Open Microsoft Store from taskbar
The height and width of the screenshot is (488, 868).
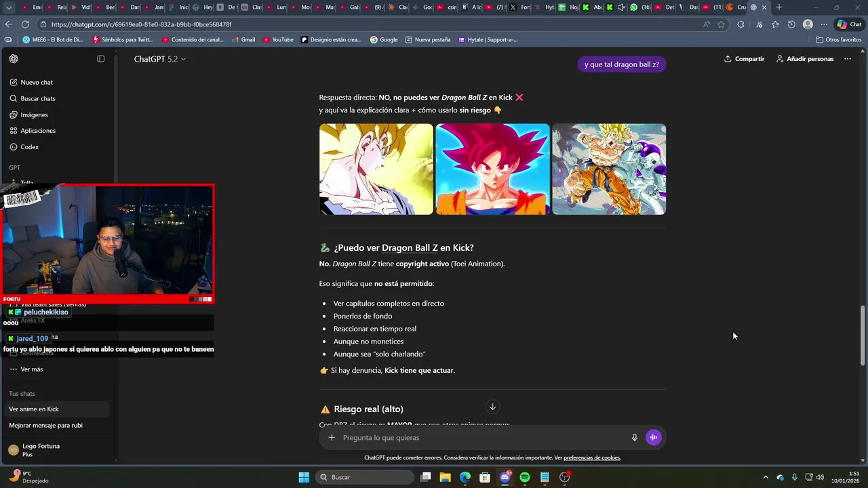[485, 477]
